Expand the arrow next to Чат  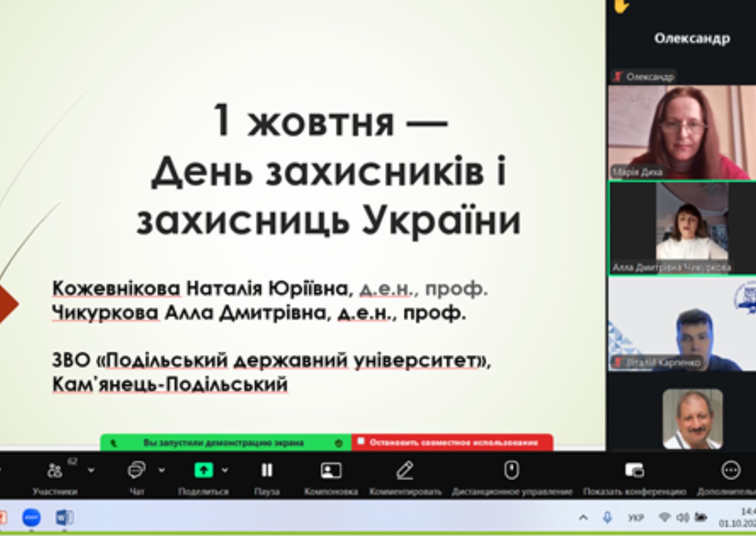[x=162, y=470]
